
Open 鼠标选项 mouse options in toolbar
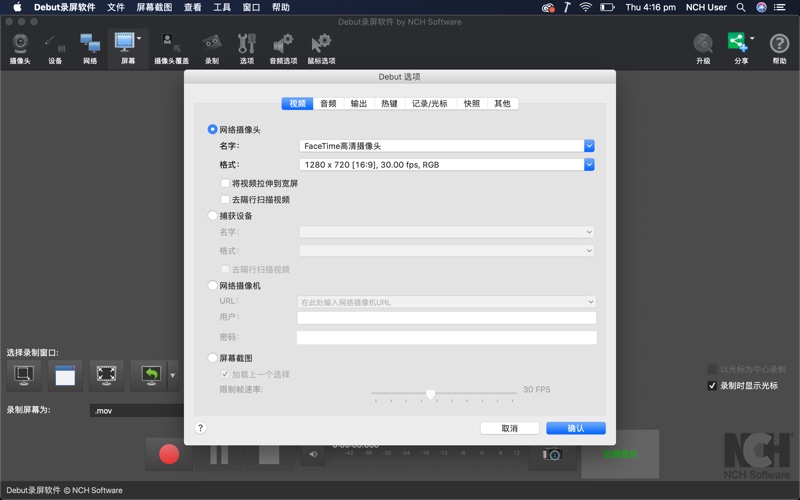(321, 47)
